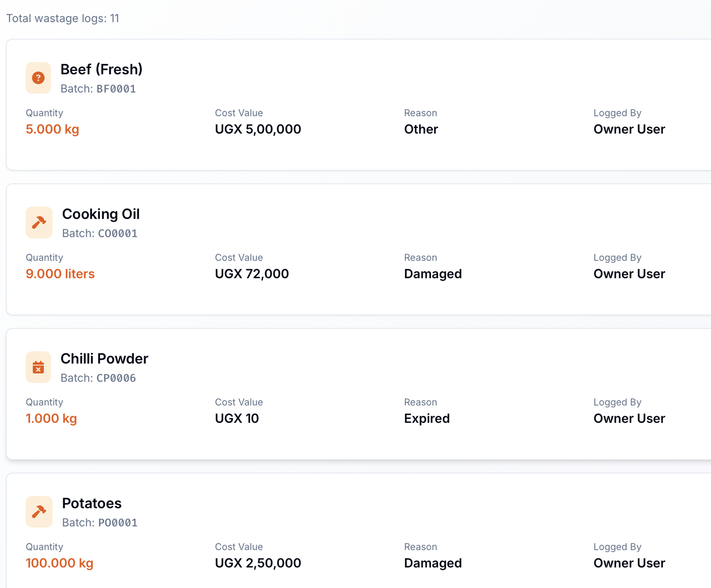Click the 9.000 liters quantity value
This screenshot has height=588, width=711.
point(60,274)
